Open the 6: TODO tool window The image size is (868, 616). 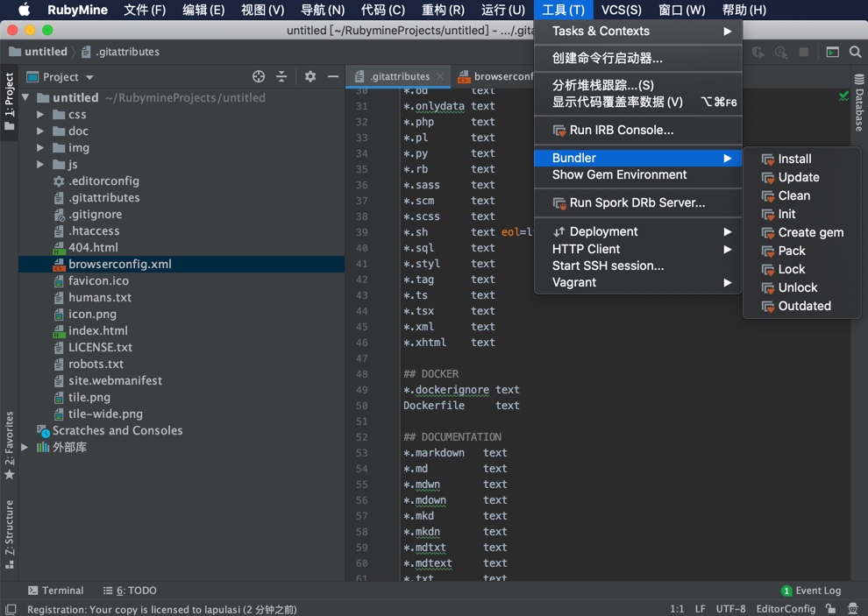point(130,591)
